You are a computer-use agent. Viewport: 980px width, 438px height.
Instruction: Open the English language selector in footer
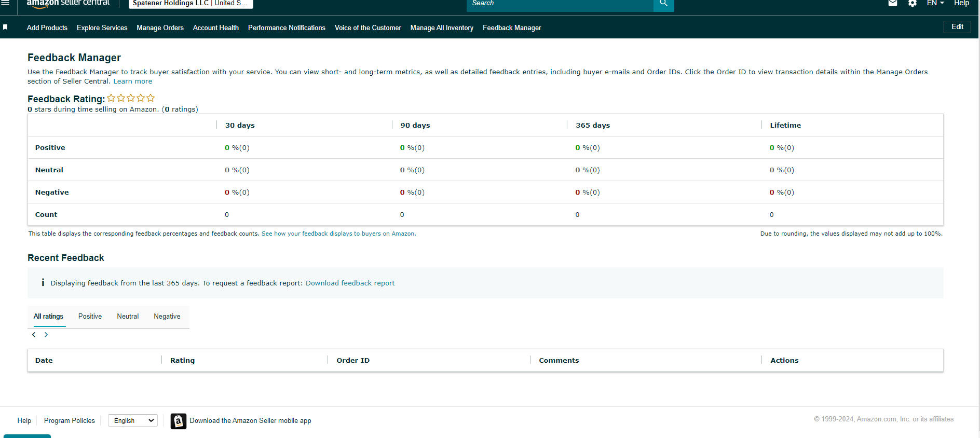(133, 420)
